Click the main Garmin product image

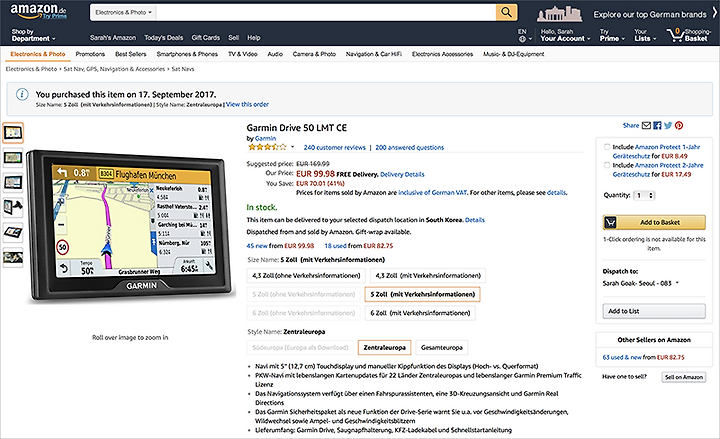(130, 226)
